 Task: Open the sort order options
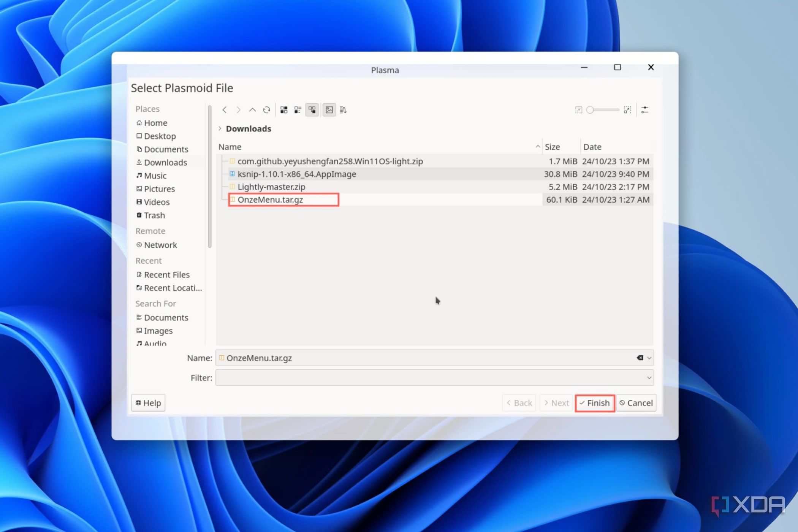(x=343, y=110)
